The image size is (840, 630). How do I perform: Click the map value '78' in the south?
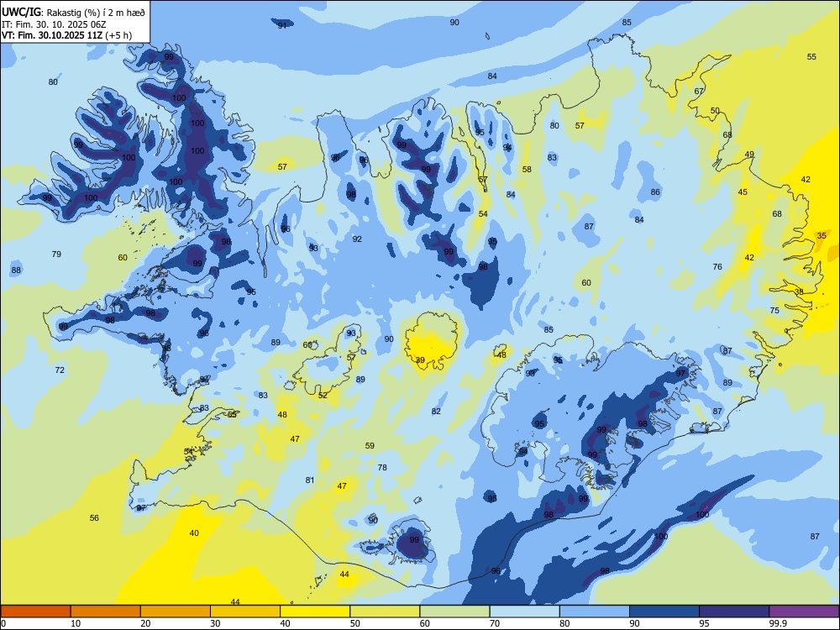pyautogui.click(x=382, y=468)
